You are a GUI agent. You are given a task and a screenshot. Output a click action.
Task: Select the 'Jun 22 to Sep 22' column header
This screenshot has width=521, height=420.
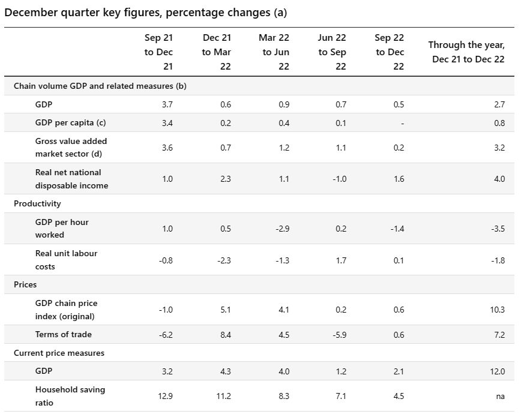pos(332,52)
